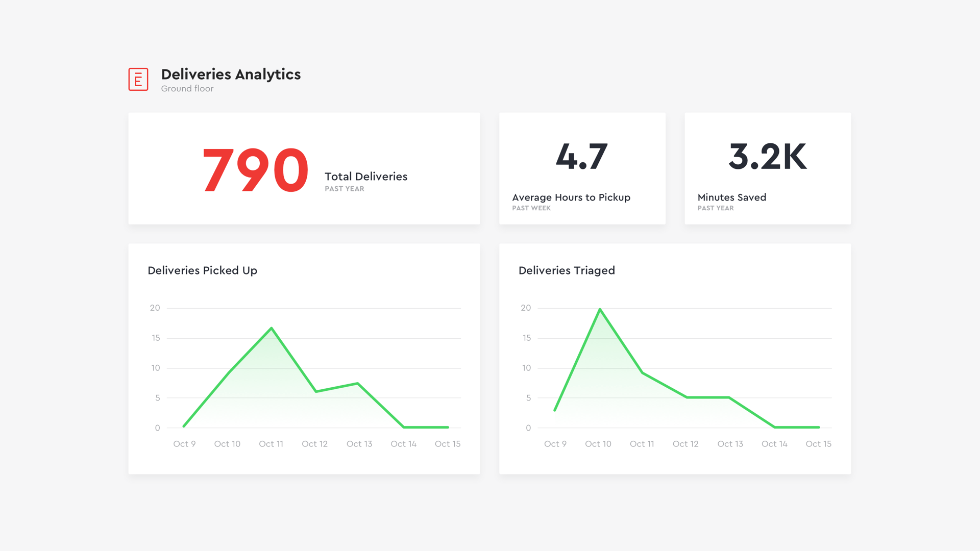
Task: Click Oct 11 label in Picked Up chart
Action: [271, 444]
